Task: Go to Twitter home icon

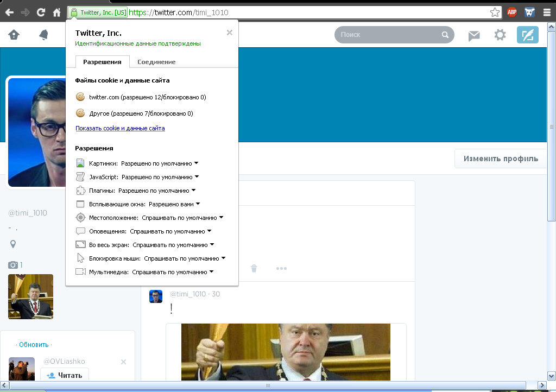Action: click(14, 35)
